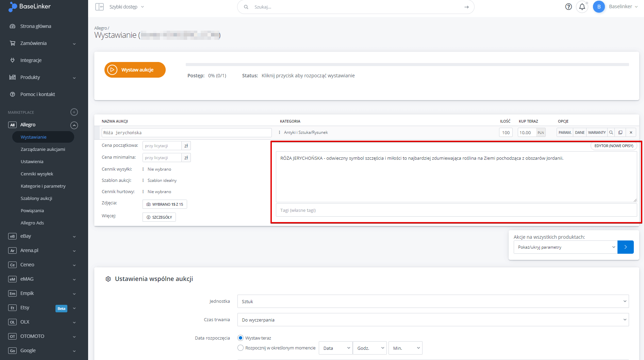Open Kategorie i parametry

43,186
